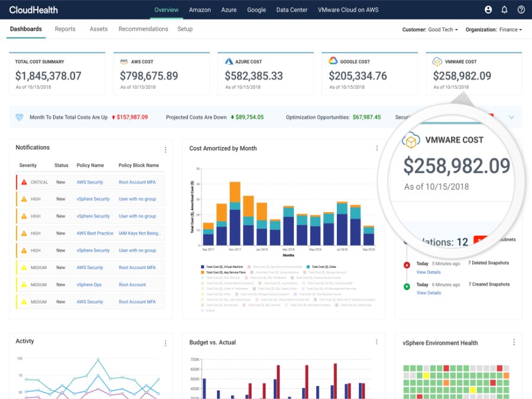Click the help question mark icon

click(x=521, y=9)
